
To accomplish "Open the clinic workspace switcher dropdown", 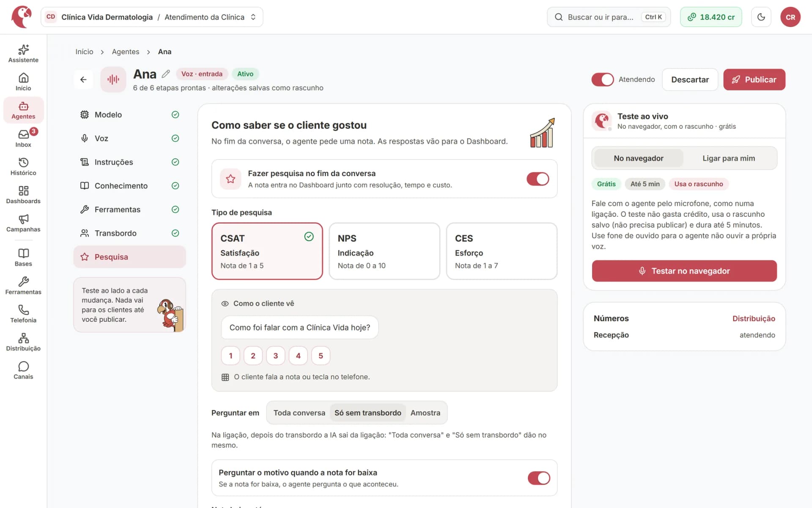I will [152, 17].
